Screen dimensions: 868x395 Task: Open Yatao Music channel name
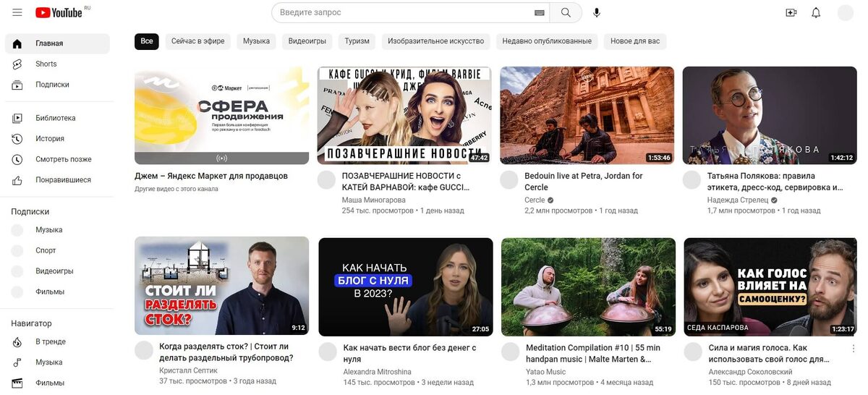tap(546, 372)
